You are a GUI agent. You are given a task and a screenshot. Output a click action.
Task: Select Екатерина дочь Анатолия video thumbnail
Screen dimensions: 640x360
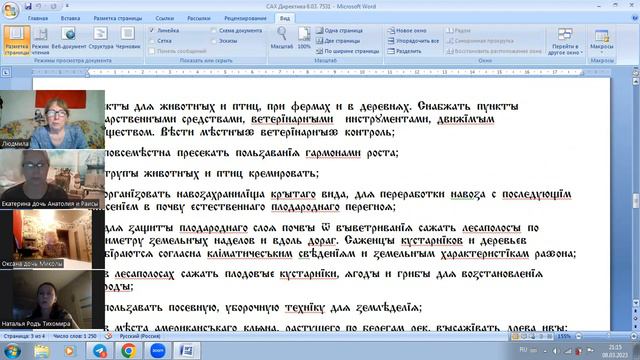point(52,179)
